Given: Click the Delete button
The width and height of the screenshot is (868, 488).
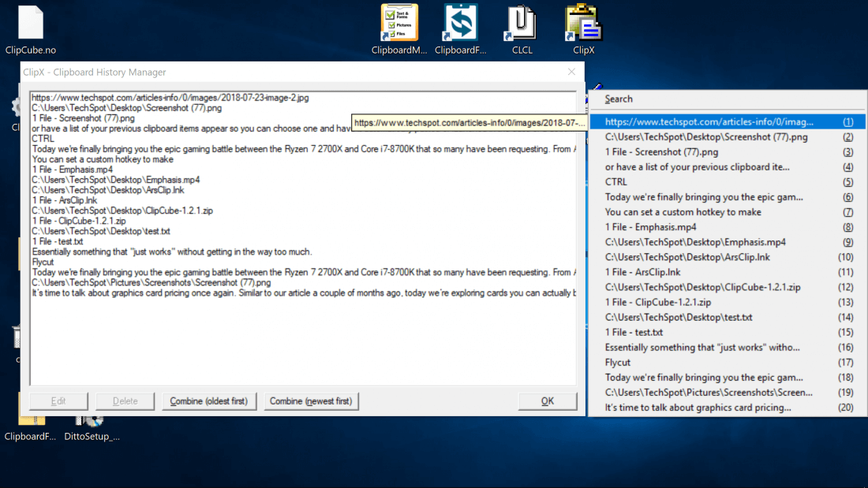Looking at the screenshot, I should 125,401.
